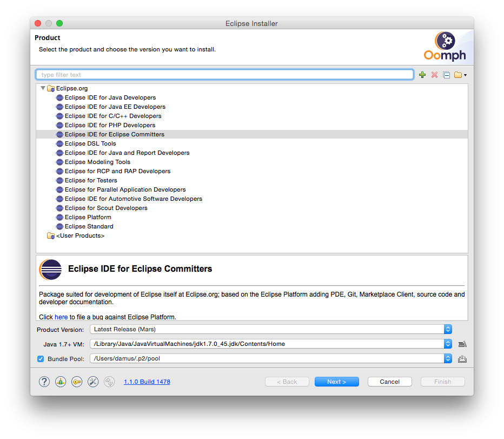
Task: Open the SSH key settings icon
Action: pos(77,382)
